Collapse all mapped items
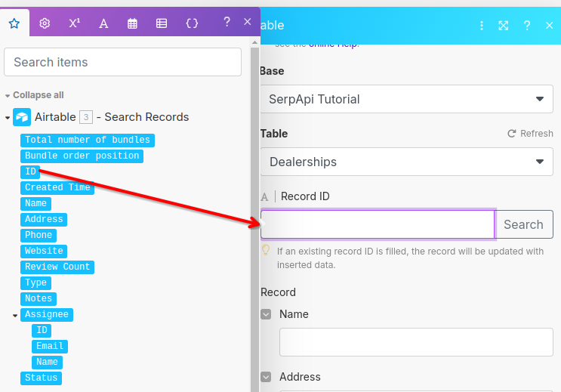561x392 pixels. pos(35,95)
